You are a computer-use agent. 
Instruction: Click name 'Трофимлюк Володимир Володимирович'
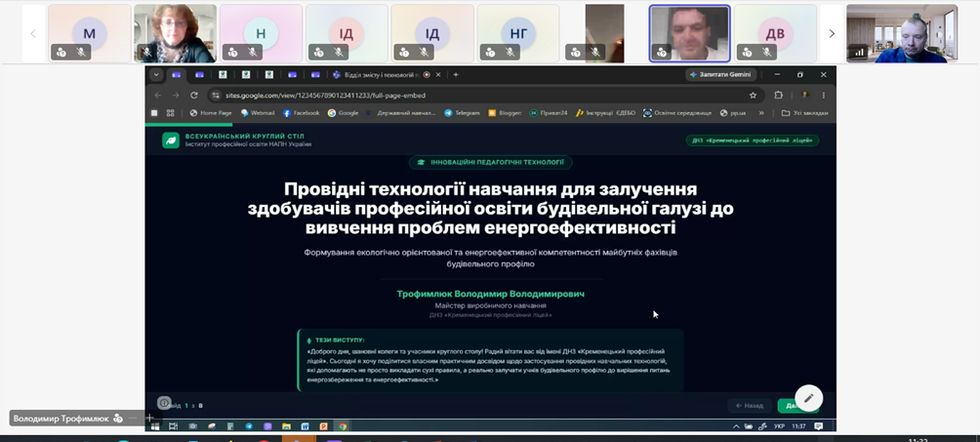tap(491, 294)
